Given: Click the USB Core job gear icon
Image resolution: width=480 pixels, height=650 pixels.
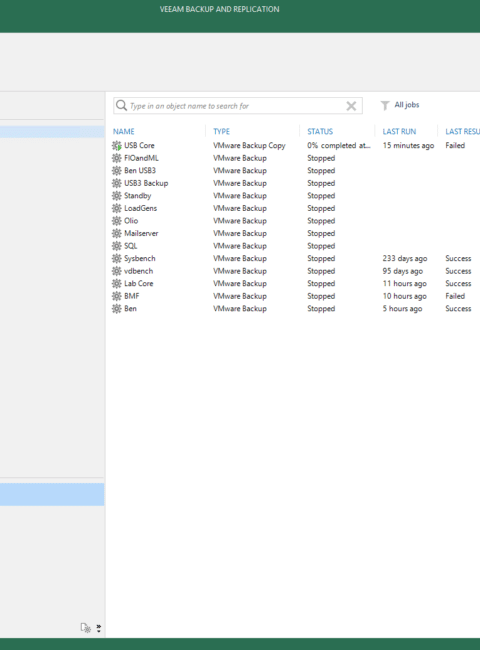Looking at the screenshot, I should 116,146.
